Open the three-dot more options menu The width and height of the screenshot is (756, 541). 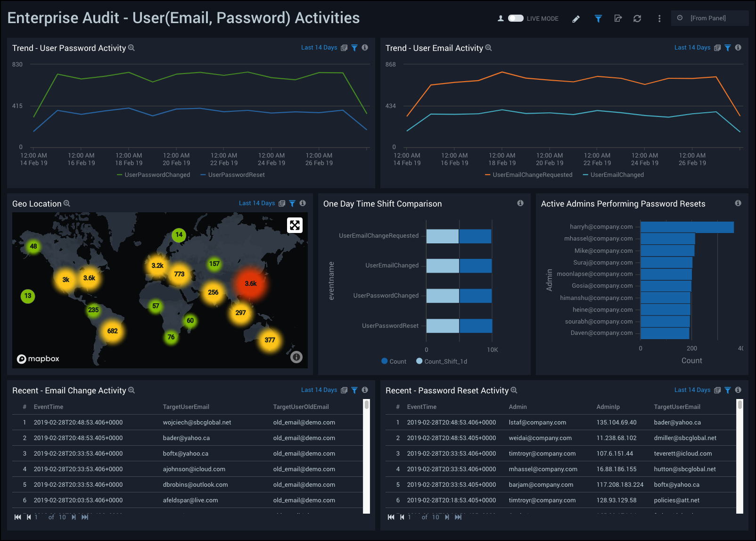click(x=659, y=19)
